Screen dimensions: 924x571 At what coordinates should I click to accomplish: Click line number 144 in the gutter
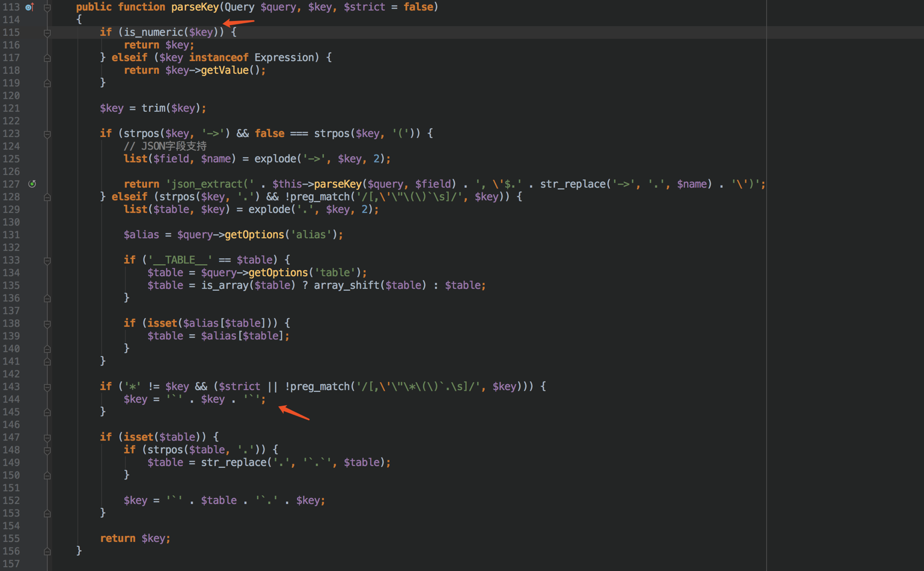(x=11, y=399)
